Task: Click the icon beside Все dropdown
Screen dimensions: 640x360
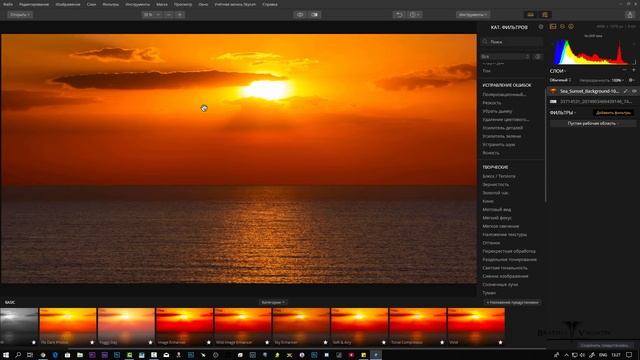Action: coord(538,57)
